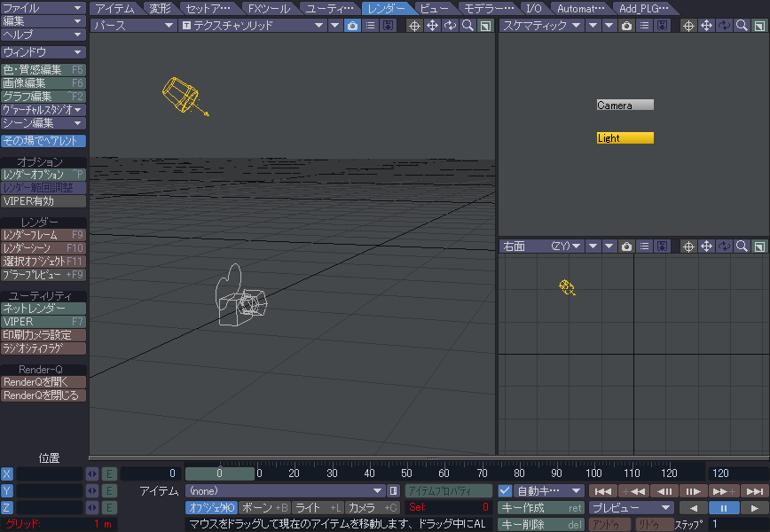
Task: Open the アイテム tab
Action: 114,8
